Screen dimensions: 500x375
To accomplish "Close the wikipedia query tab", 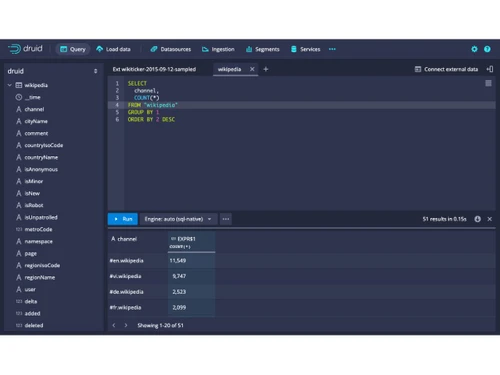I will pyautogui.click(x=252, y=69).
